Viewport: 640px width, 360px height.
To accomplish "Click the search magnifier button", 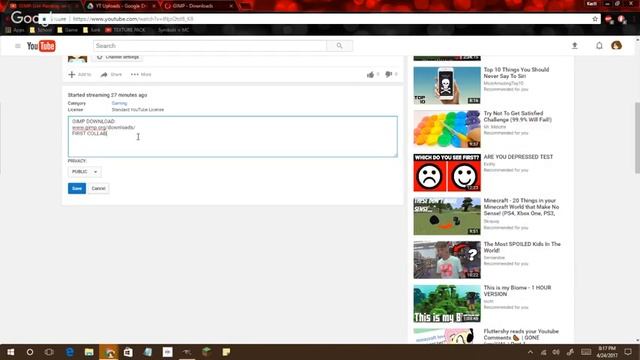I will click(x=339, y=46).
